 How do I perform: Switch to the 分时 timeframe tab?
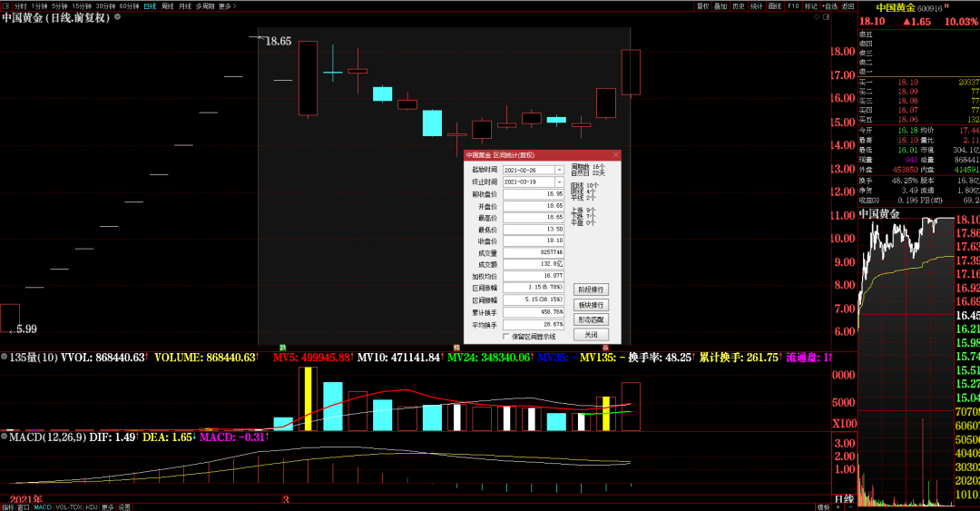point(20,5)
